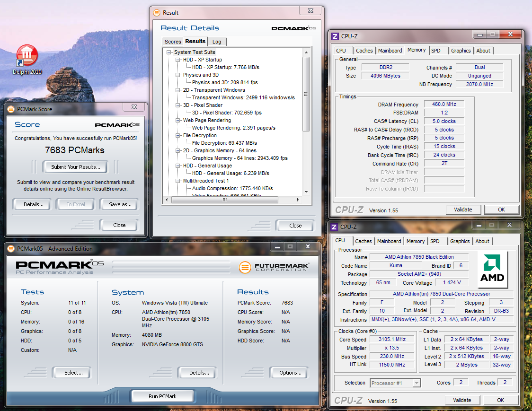This screenshot has height=411, width=532.
Task: Select 'Audio Compression: 1775.440 KB/s' result row
Action: [232, 189]
